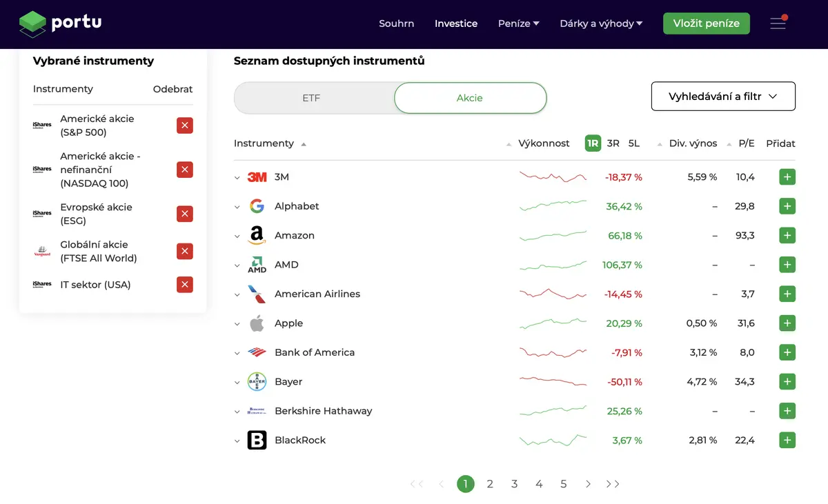The width and height of the screenshot is (828, 504).
Task: Expand the Alphabet row chevron
Action: pyautogui.click(x=237, y=207)
